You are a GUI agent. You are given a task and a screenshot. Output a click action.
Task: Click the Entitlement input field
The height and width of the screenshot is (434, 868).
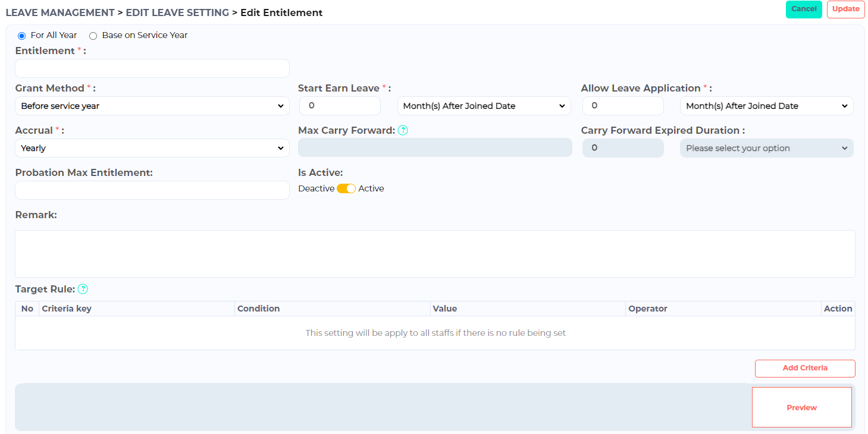pyautogui.click(x=152, y=68)
